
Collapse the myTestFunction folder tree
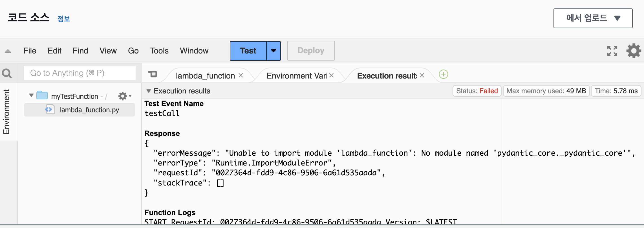(x=31, y=96)
